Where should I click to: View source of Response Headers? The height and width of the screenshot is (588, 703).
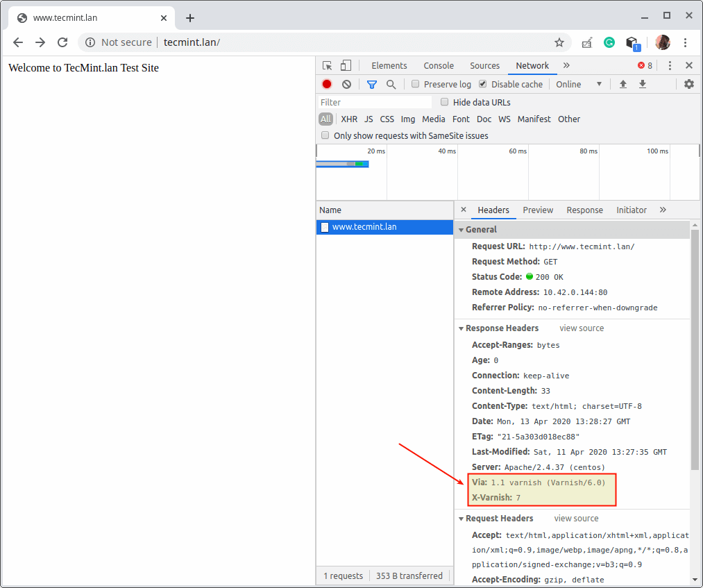click(x=582, y=328)
